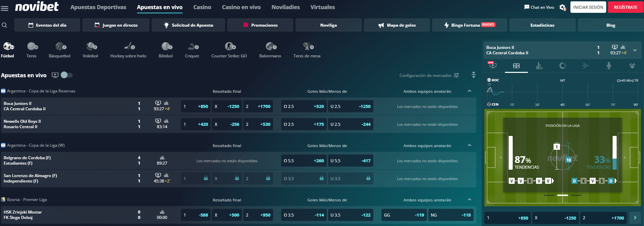Open Bingo Fortuna
The width and height of the screenshot is (644, 226).
[469, 25]
